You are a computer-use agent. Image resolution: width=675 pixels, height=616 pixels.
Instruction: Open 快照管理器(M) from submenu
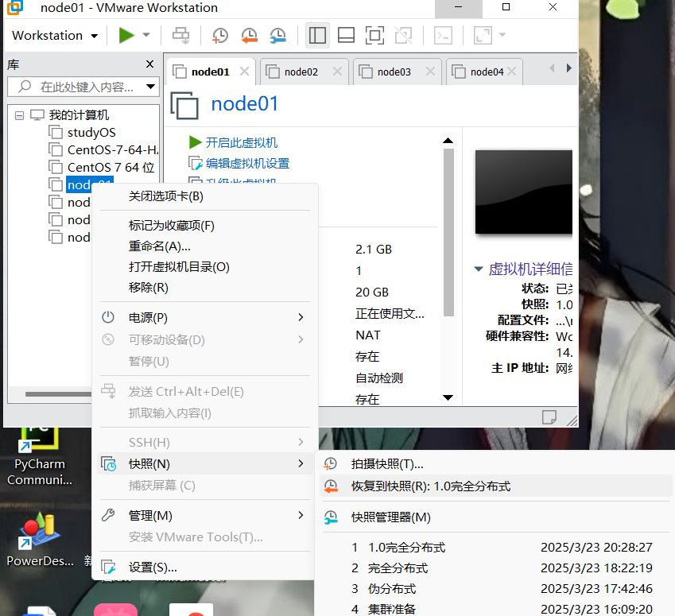pyautogui.click(x=496, y=517)
